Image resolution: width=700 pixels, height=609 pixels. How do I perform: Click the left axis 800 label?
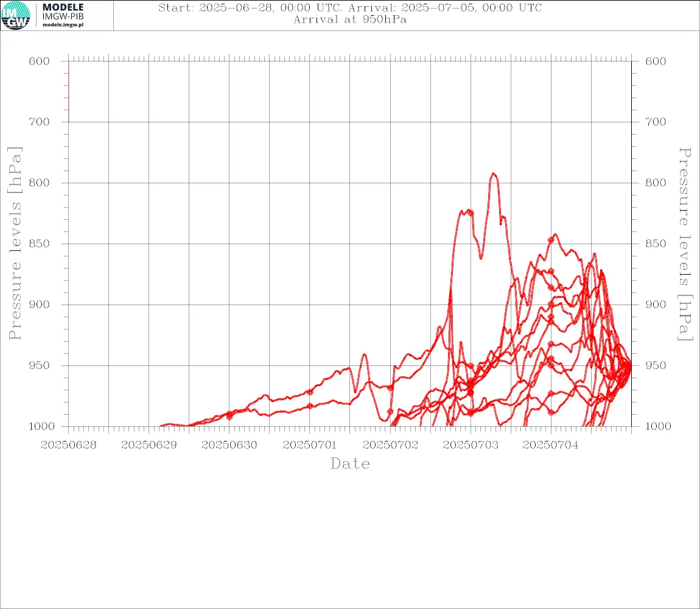click(x=40, y=183)
